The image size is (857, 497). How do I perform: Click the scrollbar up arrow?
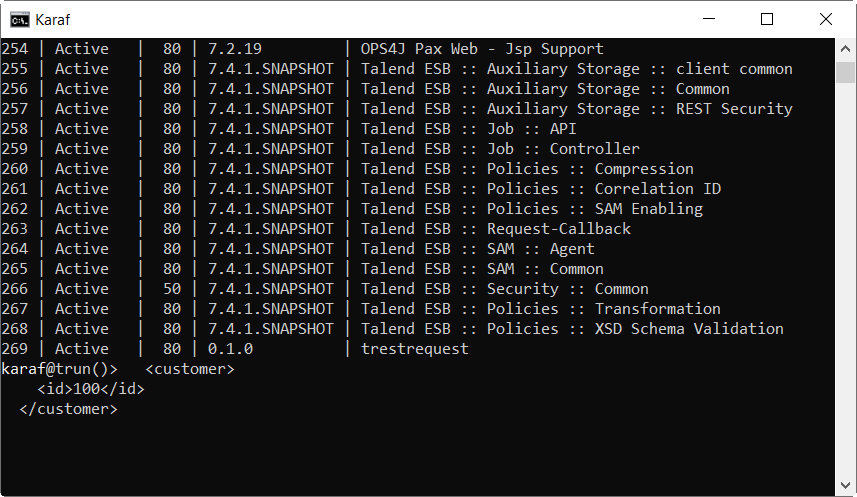(x=845, y=47)
